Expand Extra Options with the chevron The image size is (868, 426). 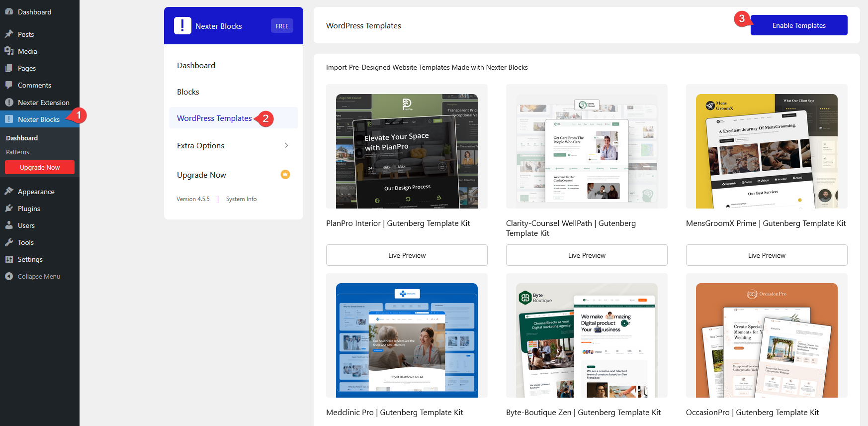pyautogui.click(x=286, y=145)
